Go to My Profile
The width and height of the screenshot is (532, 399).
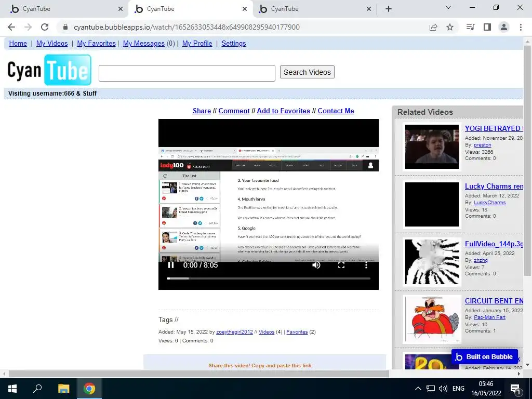click(x=197, y=44)
